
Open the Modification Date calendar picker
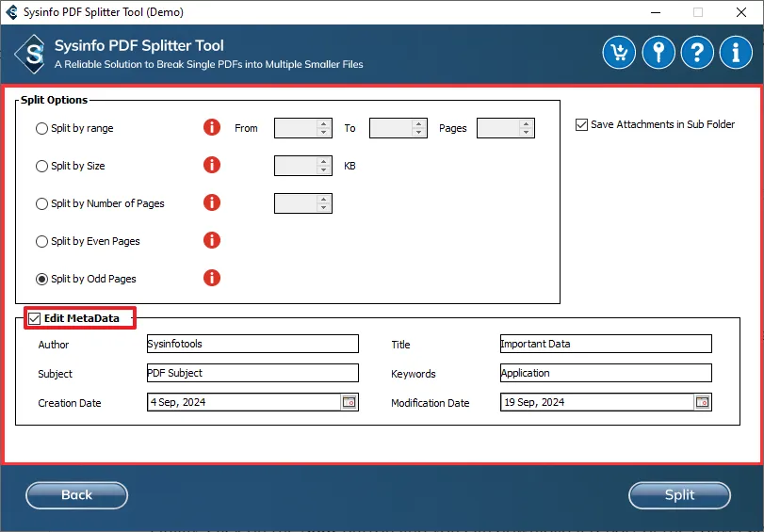pos(702,402)
